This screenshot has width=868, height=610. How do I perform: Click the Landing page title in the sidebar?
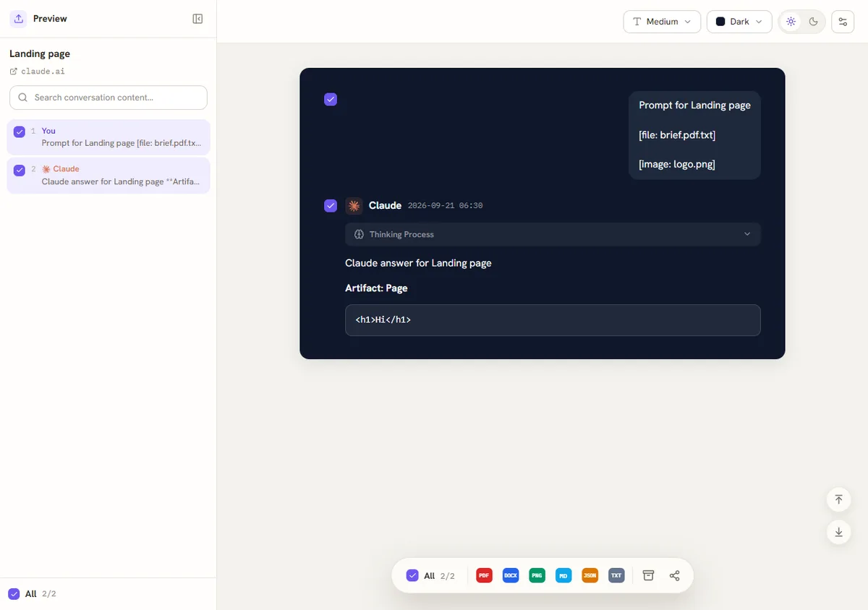pos(40,53)
